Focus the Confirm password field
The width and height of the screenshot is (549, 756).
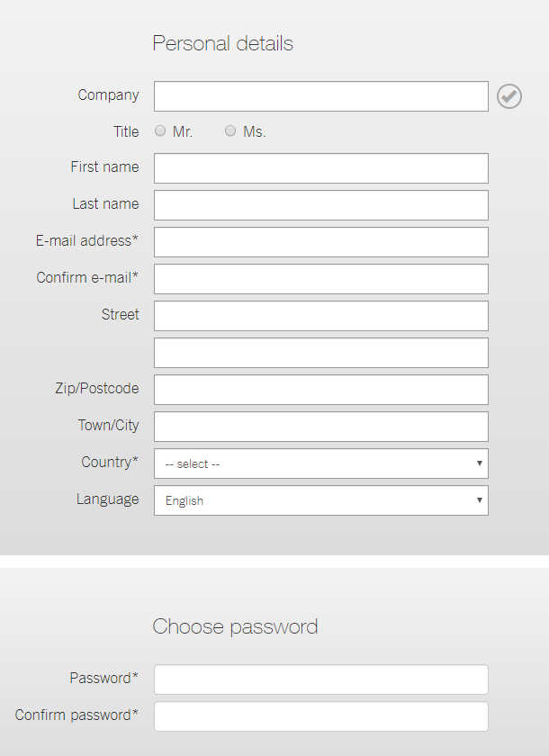click(x=320, y=716)
